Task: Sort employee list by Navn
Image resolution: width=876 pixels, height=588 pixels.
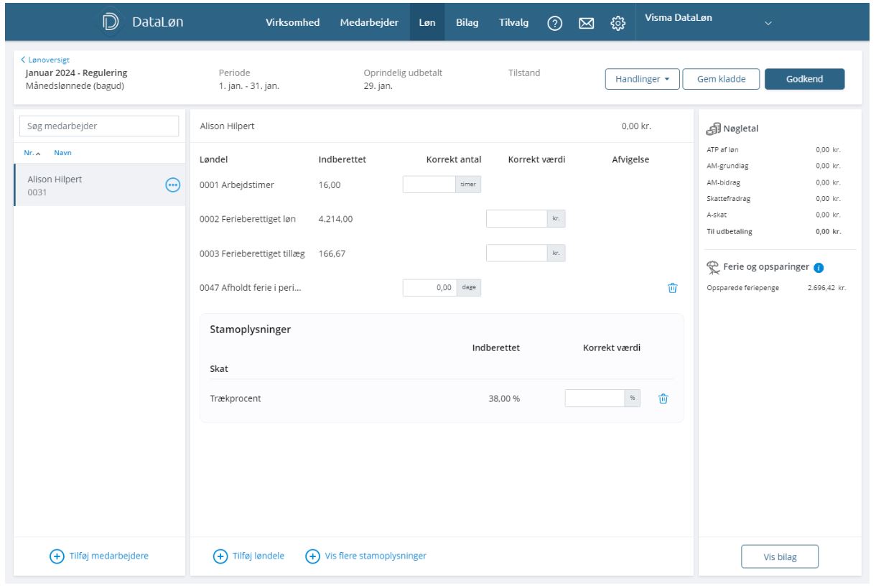Action: pyautogui.click(x=62, y=153)
